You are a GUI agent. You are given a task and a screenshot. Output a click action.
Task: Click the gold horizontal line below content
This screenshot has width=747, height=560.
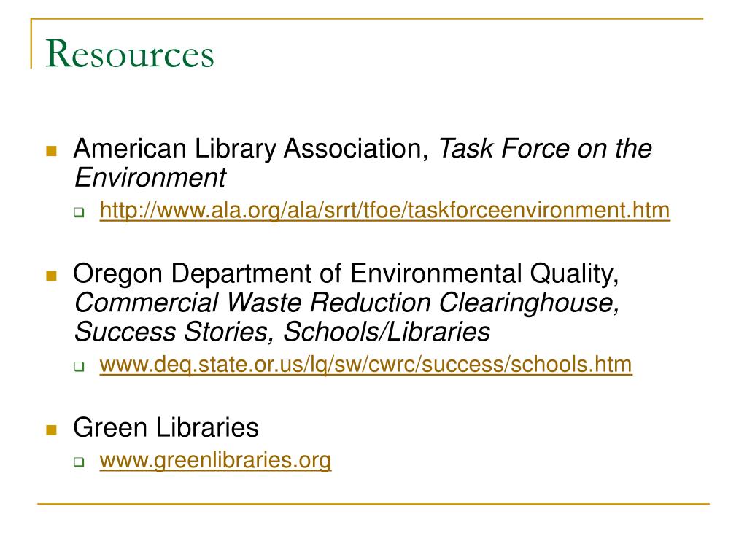373,503
